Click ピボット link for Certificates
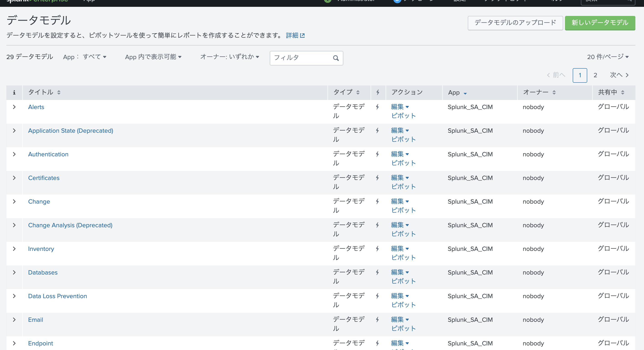This screenshot has width=644, height=350. [404, 187]
